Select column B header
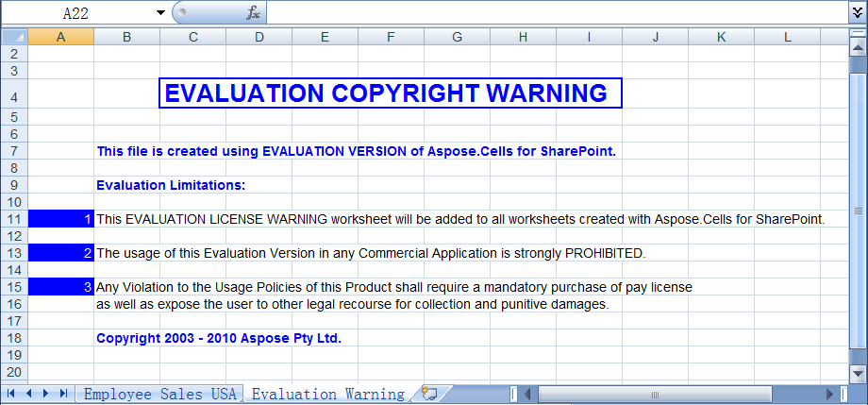868x405 pixels. point(126,37)
